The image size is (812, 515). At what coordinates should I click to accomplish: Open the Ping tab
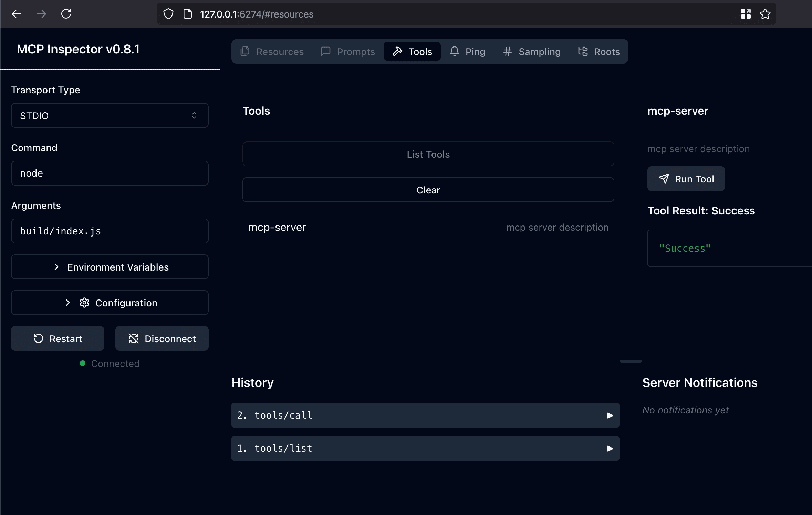(x=468, y=52)
